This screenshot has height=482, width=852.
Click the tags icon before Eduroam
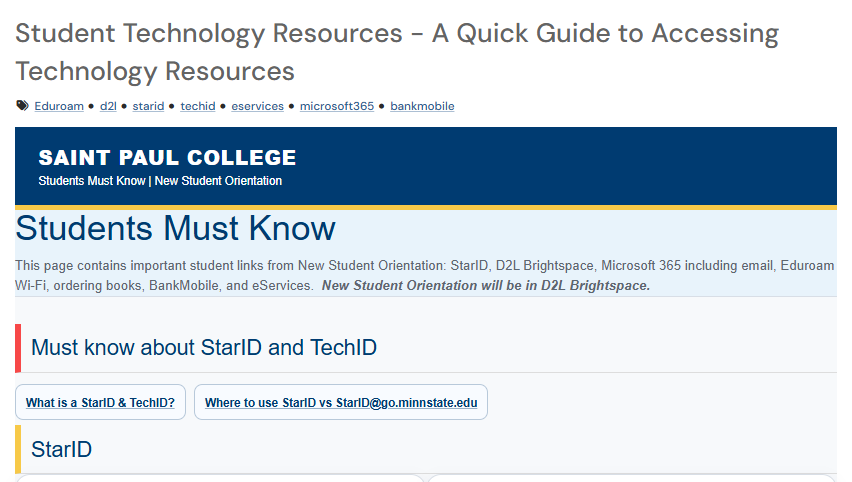pos(22,105)
